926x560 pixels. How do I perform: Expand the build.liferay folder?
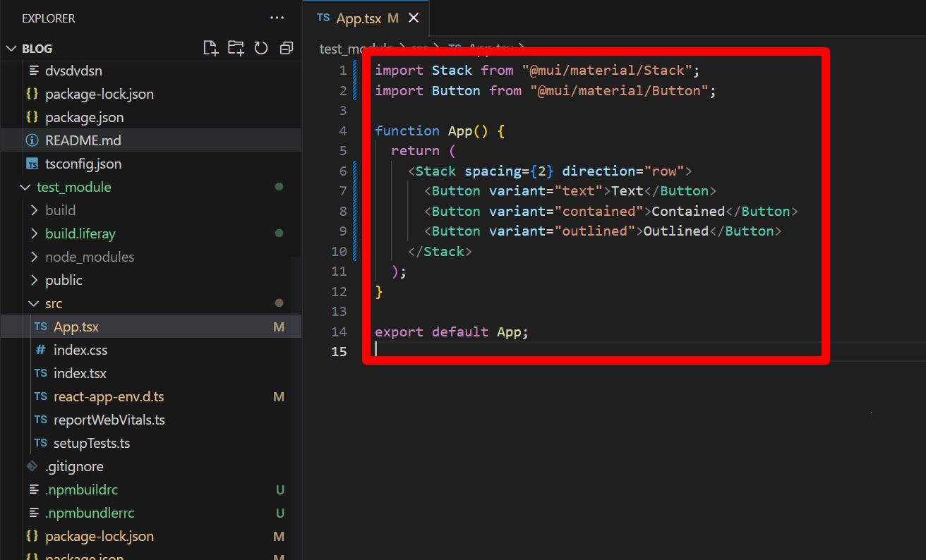(x=34, y=233)
